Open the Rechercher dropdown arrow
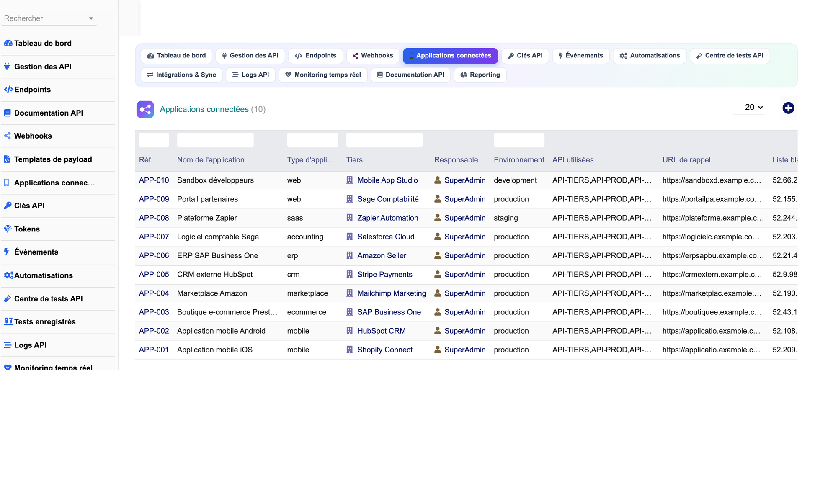 point(91,18)
